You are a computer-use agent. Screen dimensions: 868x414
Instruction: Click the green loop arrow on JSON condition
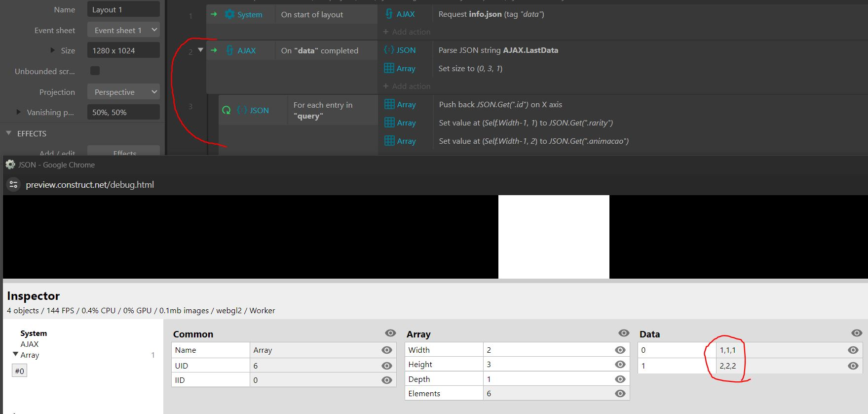click(x=226, y=110)
